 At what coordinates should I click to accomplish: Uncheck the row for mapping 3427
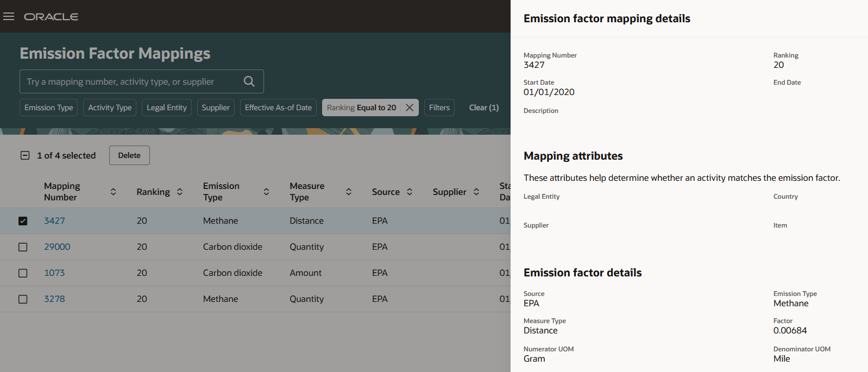coord(23,221)
